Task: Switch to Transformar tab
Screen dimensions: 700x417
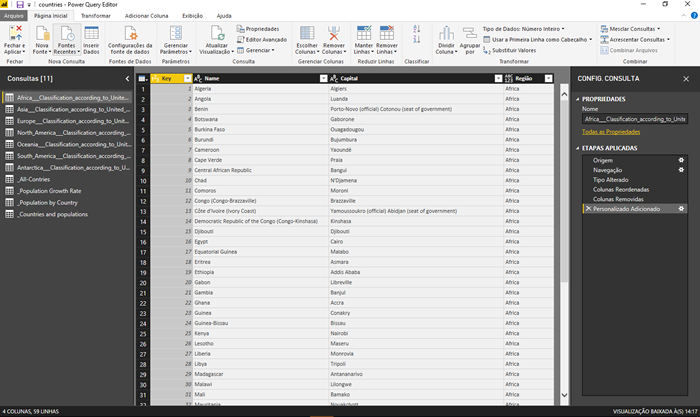Action: pyautogui.click(x=96, y=16)
